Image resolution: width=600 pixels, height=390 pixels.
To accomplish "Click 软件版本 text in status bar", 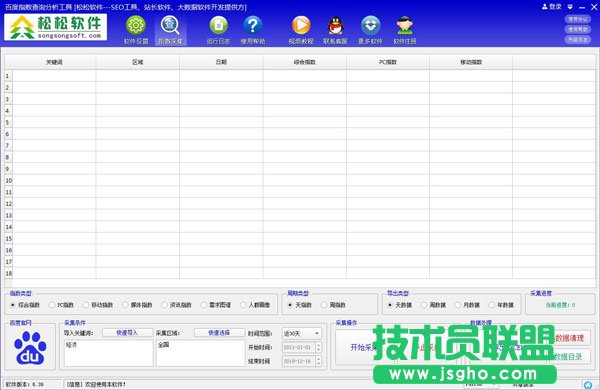I will (24, 384).
